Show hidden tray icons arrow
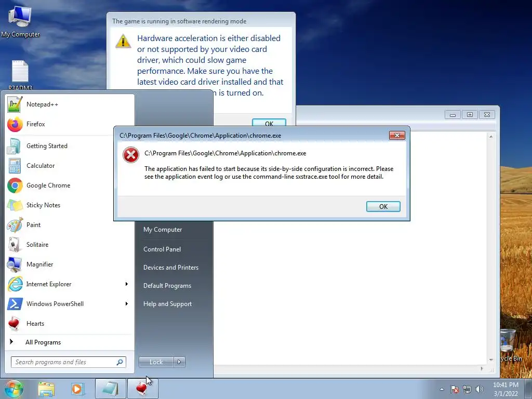Image resolution: width=532 pixels, height=399 pixels. (442, 390)
